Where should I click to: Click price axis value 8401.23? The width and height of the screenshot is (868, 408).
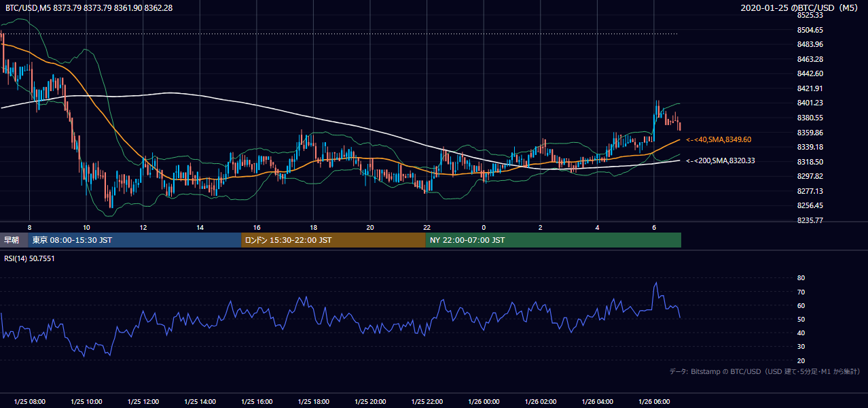(810, 103)
